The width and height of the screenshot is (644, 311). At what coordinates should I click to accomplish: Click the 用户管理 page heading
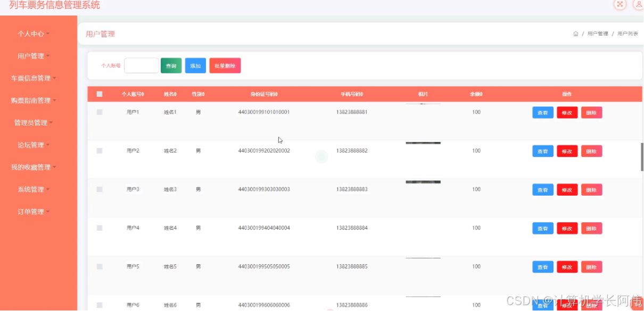(100, 34)
